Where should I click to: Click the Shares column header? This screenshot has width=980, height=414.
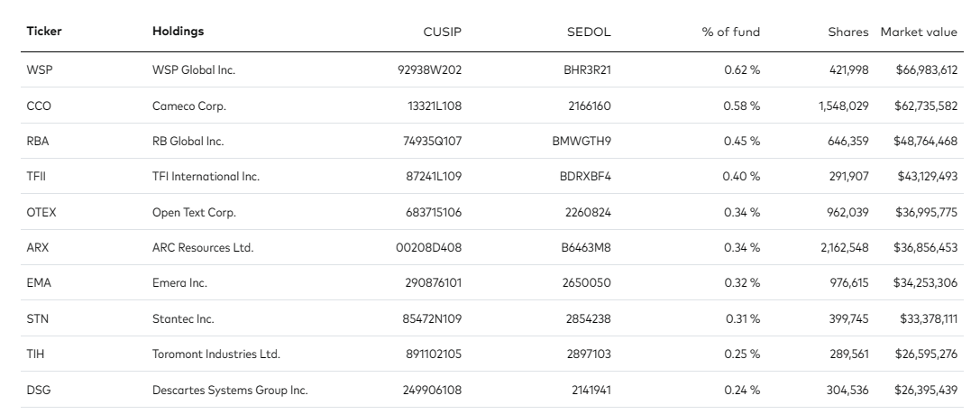click(x=848, y=32)
